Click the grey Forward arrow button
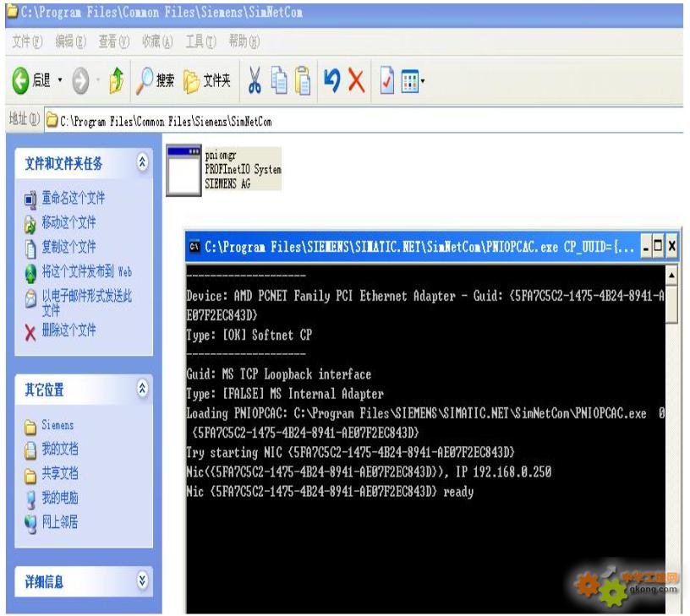 80,80
